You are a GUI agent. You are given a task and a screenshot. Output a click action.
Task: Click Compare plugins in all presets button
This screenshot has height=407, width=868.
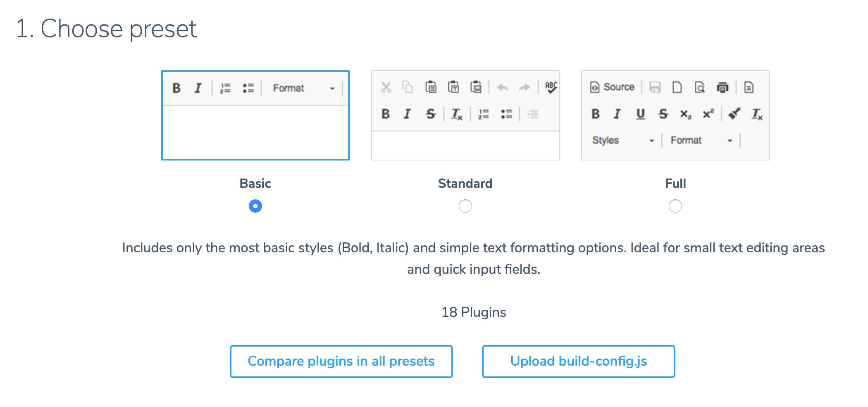tap(341, 362)
